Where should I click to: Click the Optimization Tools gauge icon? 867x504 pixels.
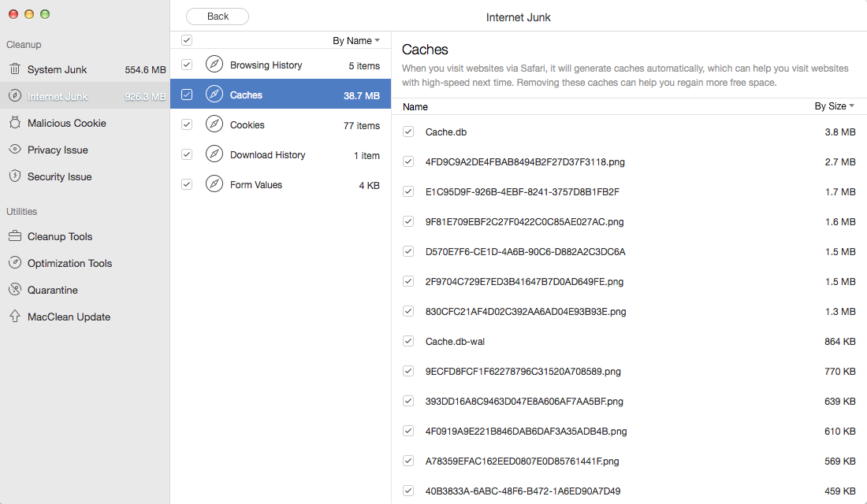(x=15, y=262)
